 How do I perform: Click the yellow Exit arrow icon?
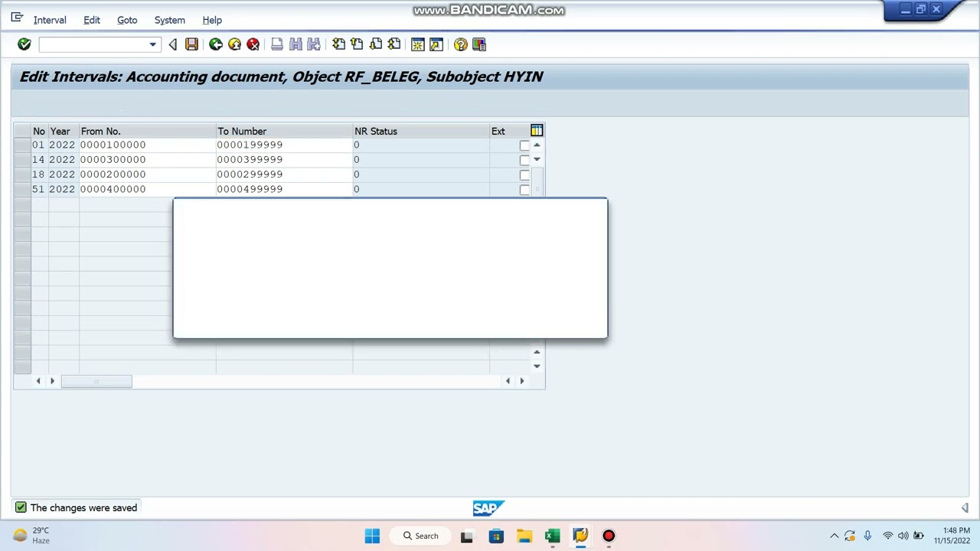234,44
